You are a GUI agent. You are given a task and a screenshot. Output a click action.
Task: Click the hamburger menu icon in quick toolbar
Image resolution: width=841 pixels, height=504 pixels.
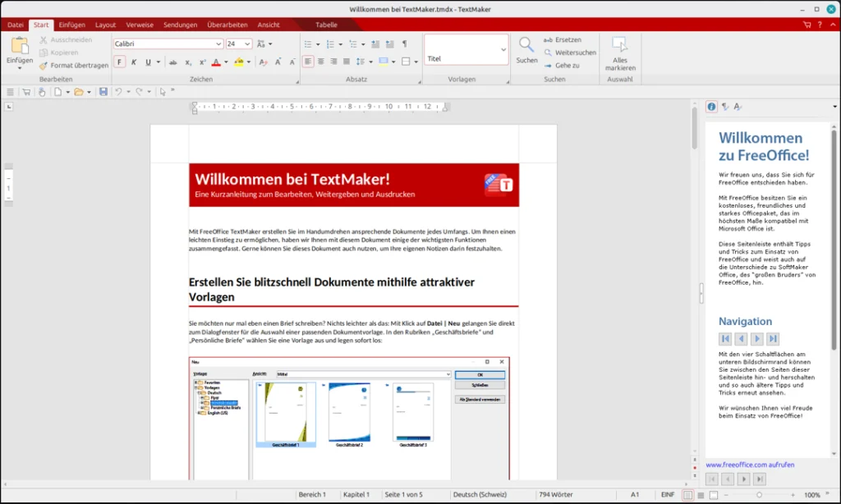[10, 92]
